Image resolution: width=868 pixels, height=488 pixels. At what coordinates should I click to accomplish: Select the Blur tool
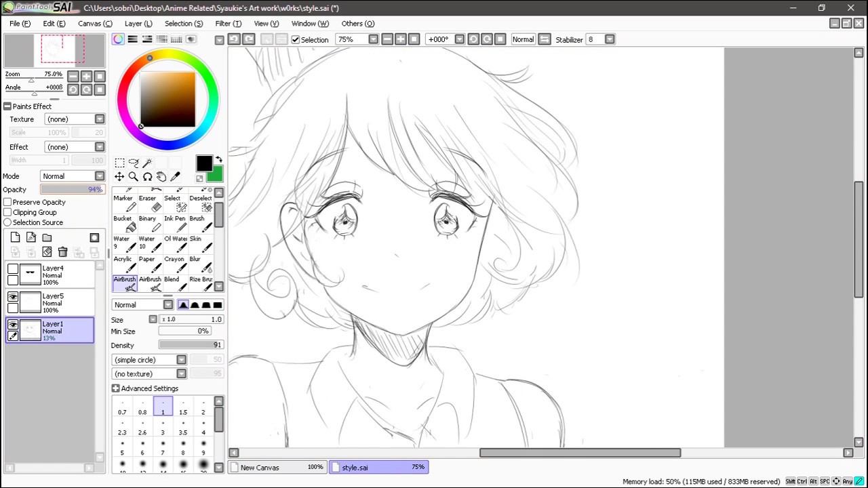click(x=200, y=264)
